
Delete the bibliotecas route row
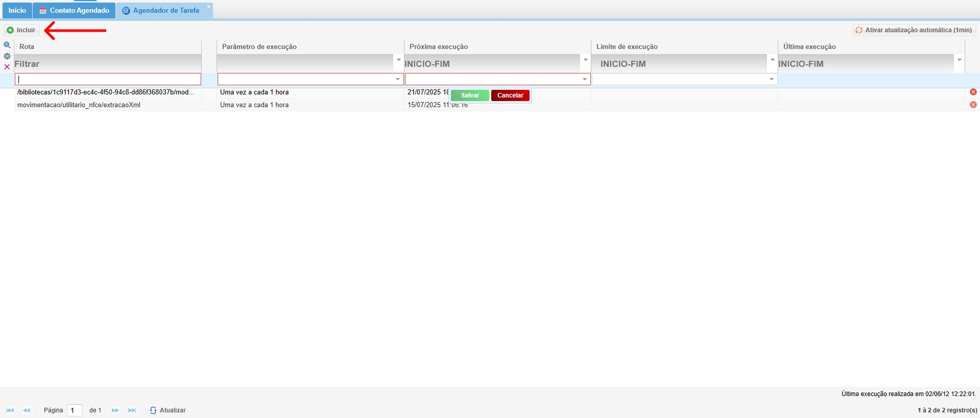(x=973, y=92)
